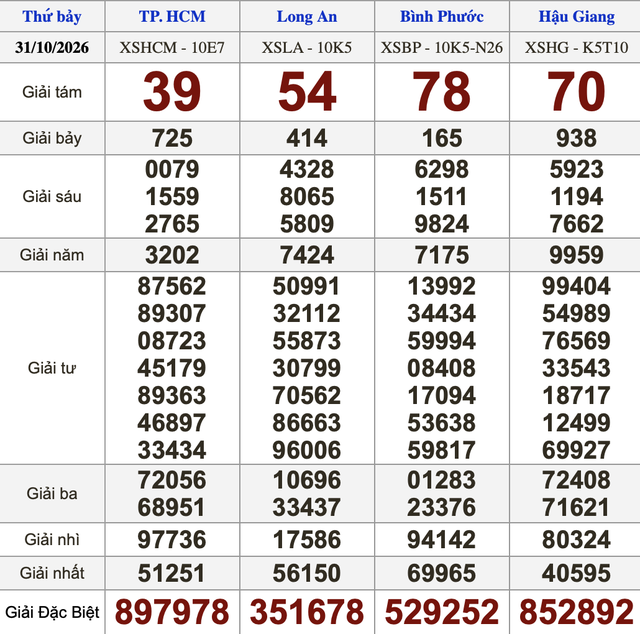The width and height of the screenshot is (640, 634).
Task: Select Giải nhất number 40595
Action: click(576, 573)
